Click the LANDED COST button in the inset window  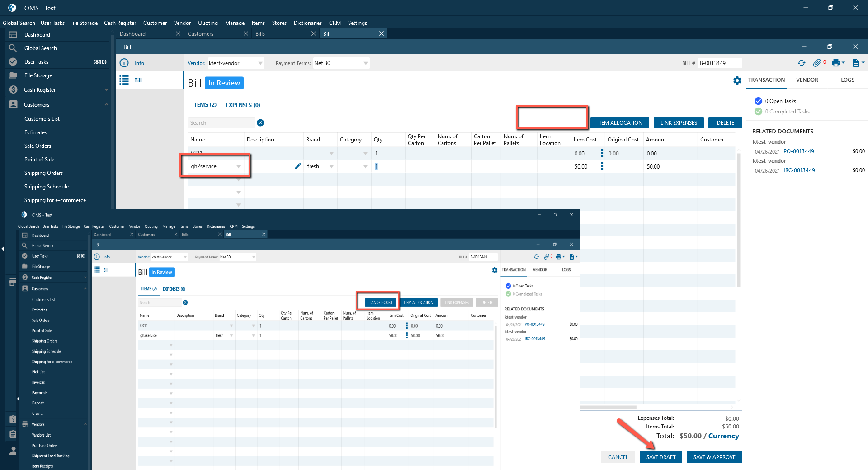click(381, 303)
